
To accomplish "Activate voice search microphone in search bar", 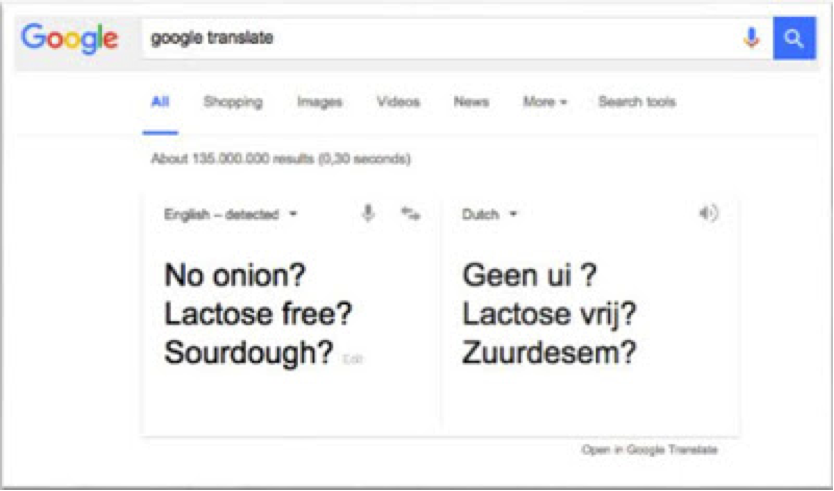I will [x=751, y=38].
